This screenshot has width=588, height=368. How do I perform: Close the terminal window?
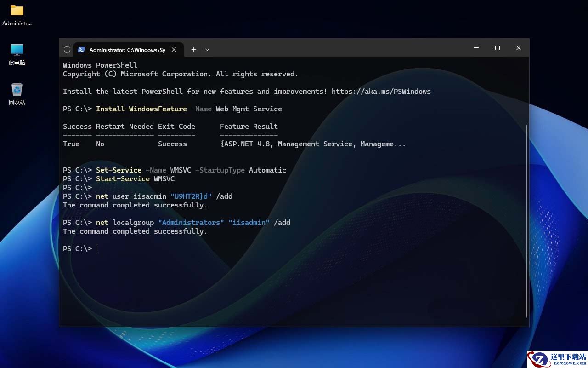pyautogui.click(x=519, y=48)
